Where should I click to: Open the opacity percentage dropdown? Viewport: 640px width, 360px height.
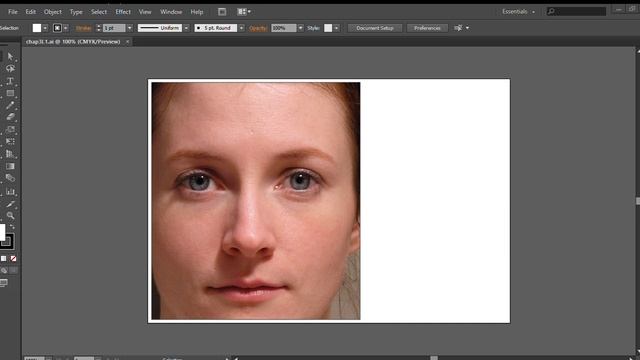[300, 28]
